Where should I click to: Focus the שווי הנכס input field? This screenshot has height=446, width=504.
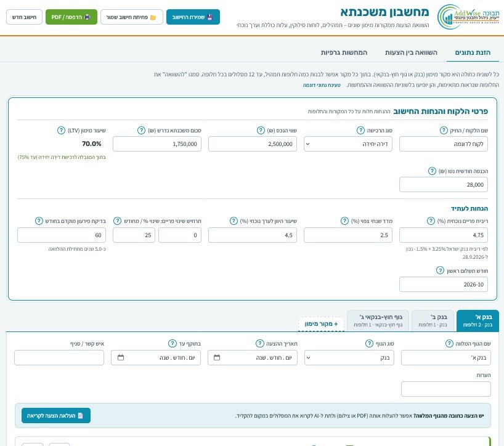pyautogui.click(x=253, y=144)
